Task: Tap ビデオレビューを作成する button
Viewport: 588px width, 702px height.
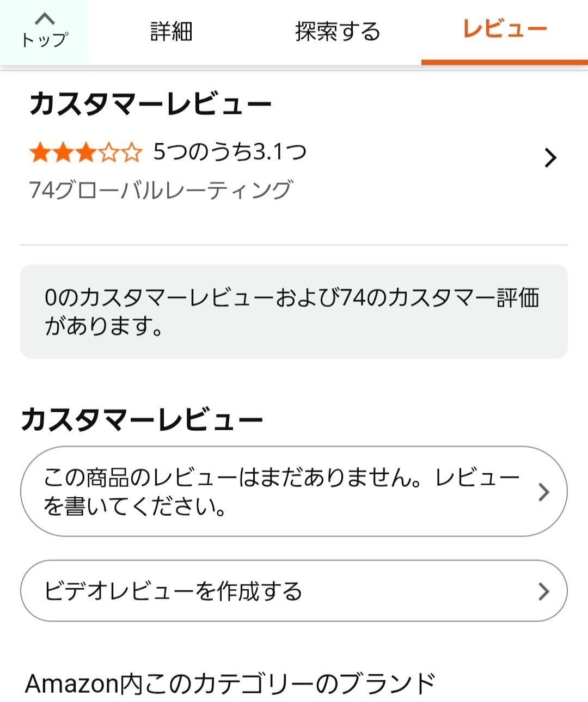Action: tap(173, 591)
